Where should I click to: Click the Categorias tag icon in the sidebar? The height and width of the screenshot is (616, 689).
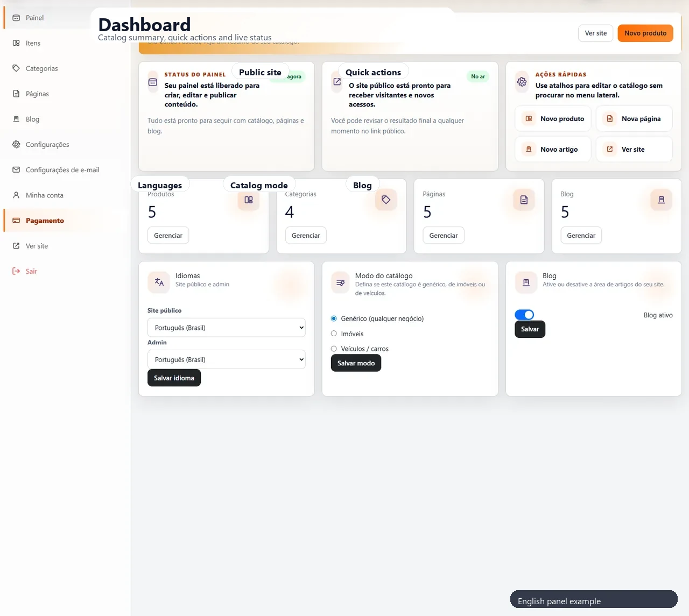click(16, 68)
